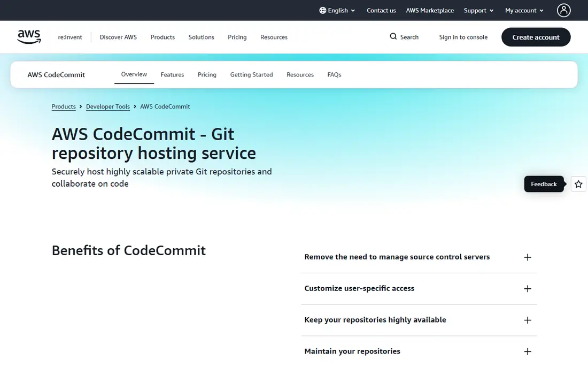Open the Resources top navigation menu
This screenshot has width=588, height=368.
[274, 37]
